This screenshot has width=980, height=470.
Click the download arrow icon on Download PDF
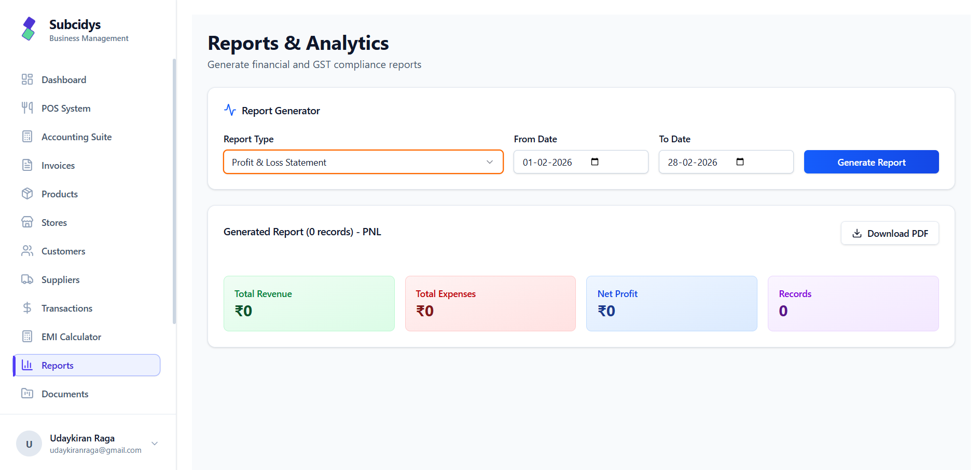point(857,233)
